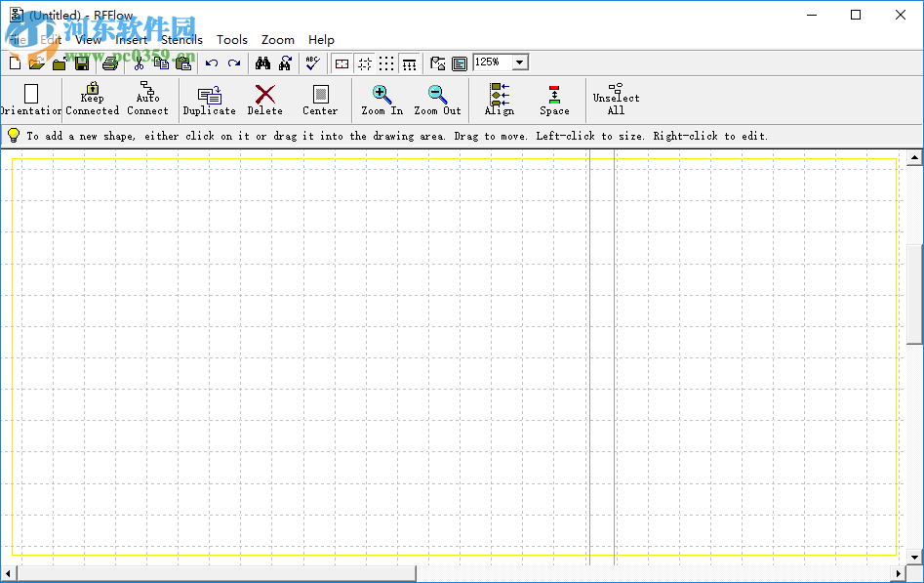924x583 pixels.
Task: Click Unselect All button
Action: [x=616, y=98]
